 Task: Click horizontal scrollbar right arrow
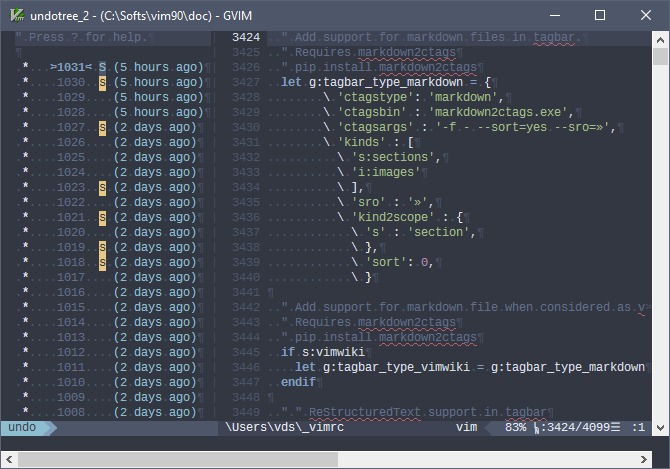click(644, 460)
